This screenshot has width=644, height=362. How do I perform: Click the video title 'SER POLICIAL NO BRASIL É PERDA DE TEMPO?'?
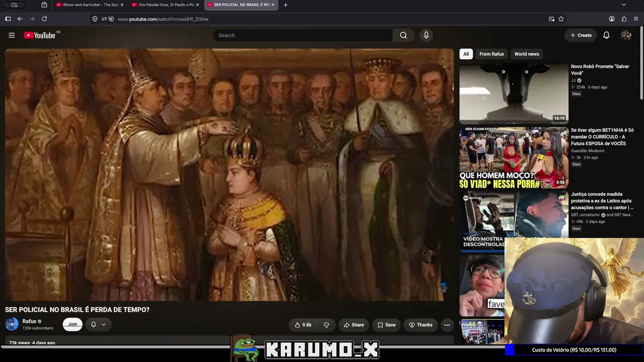click(77, 310)
